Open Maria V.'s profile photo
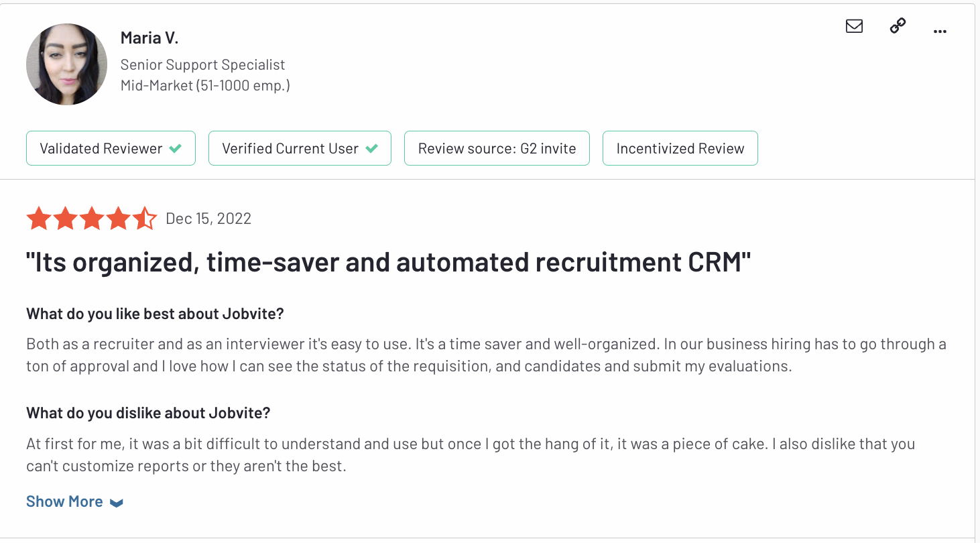 click(x=66, y=64)
